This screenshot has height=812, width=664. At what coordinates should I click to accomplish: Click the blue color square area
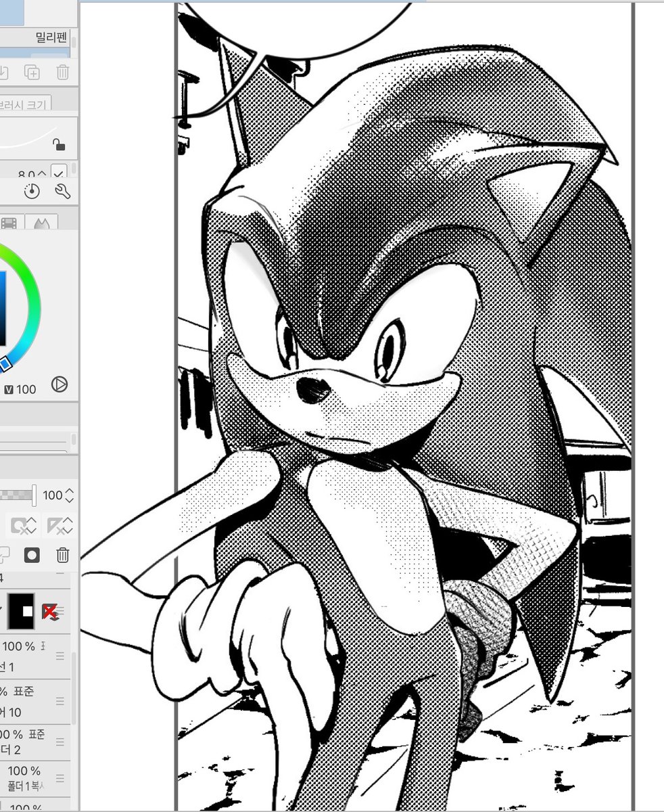(x=3, y=309)
